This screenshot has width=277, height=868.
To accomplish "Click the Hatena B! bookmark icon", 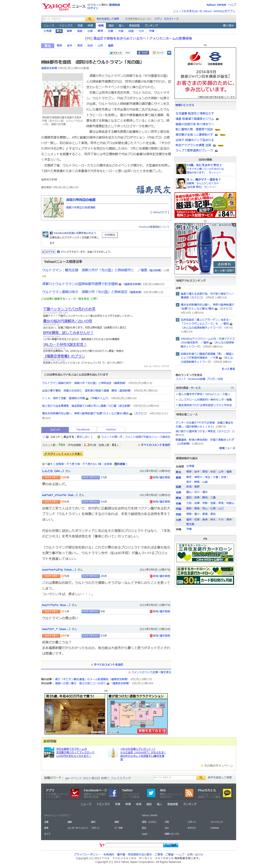I will tap(169, 53).
